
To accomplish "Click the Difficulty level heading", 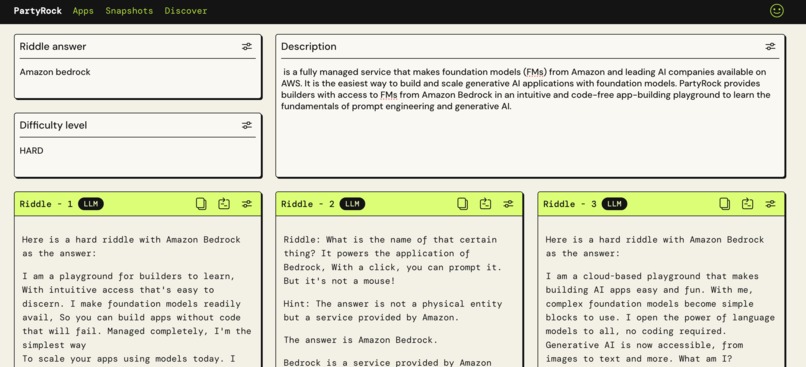I will pyautogui.click(x=53, y=125).
